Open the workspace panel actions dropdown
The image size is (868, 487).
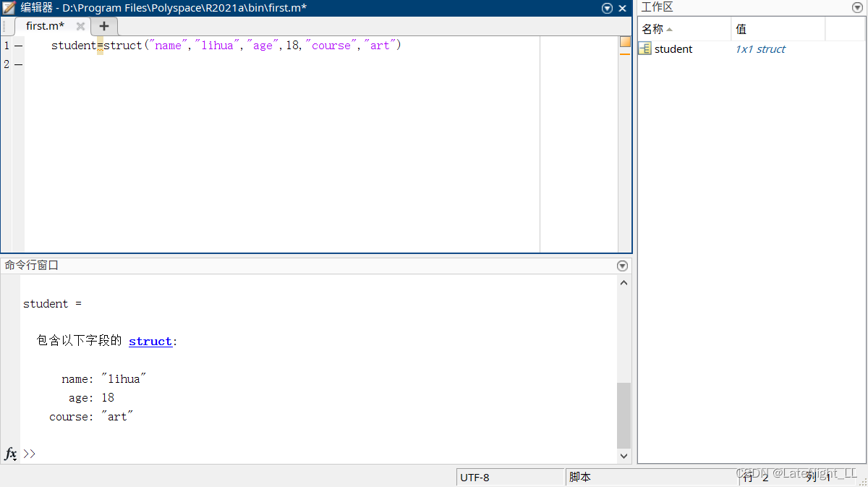pyautogui.click(x=858, y=7)
